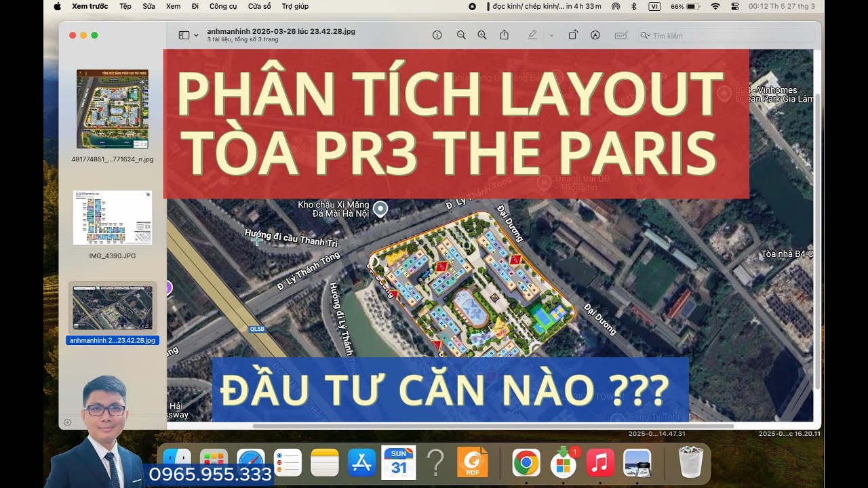Show the image info inspector
Viewport: 868px width, 488px height.
[x=437, y=35]
